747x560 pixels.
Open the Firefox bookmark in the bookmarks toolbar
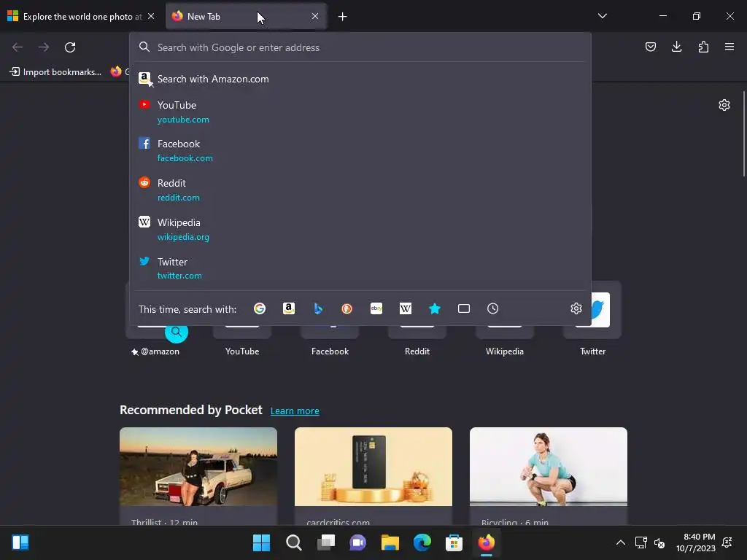pos(119,72)
